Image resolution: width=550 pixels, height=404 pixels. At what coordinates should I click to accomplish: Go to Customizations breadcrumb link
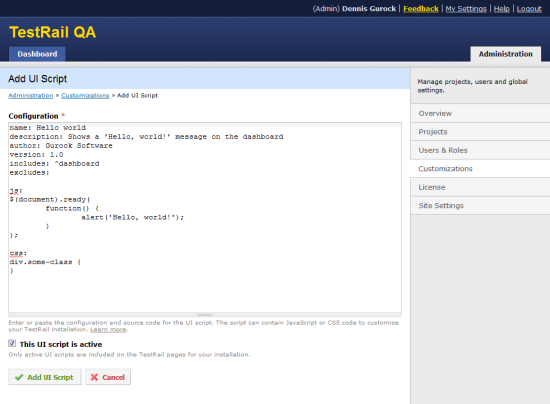point(85,95)
